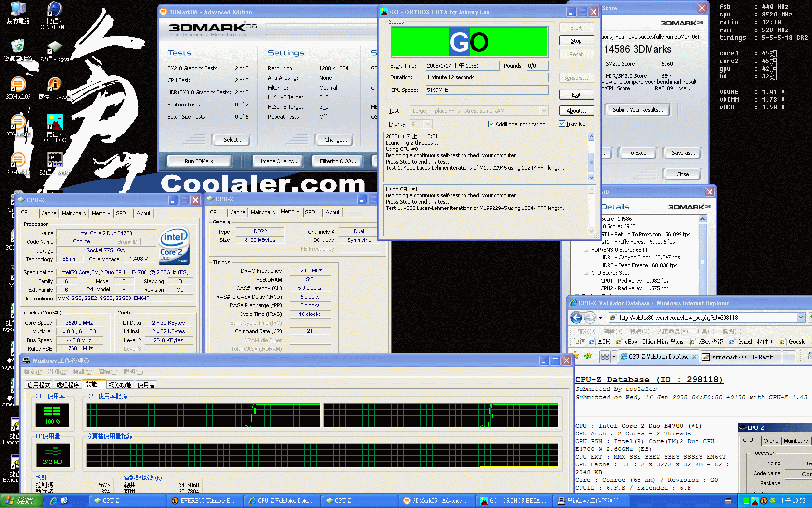The image size is (812, 508).
Task: Open the Google favorite in IE links bar
Action: tap(793, 342)
